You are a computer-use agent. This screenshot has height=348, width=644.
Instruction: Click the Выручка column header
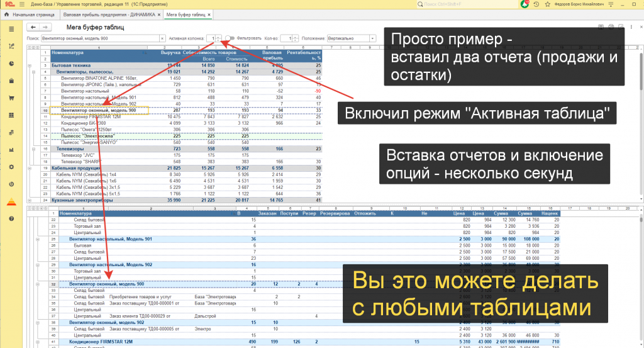(170, 53)
